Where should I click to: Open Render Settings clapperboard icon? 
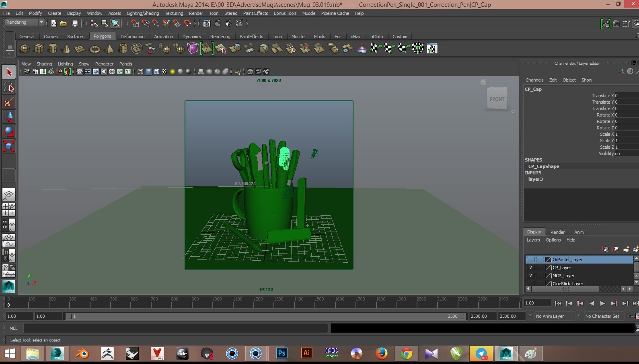point(239,23)
